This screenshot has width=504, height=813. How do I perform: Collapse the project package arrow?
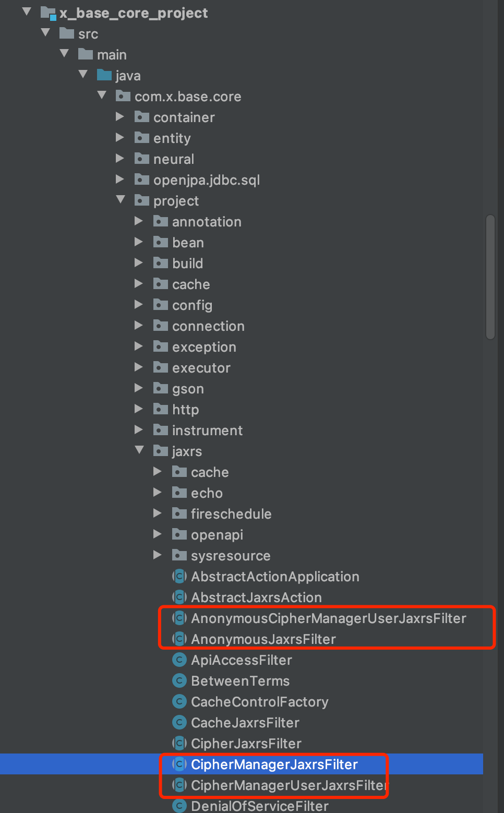point(121,200)
